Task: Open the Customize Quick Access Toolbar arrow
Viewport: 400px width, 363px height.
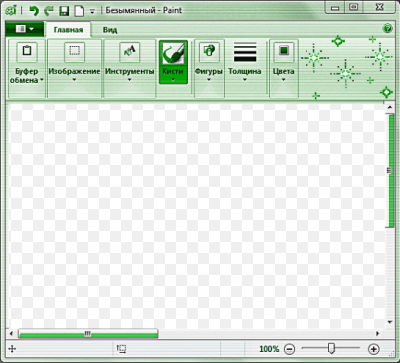Action: point(92,11)
